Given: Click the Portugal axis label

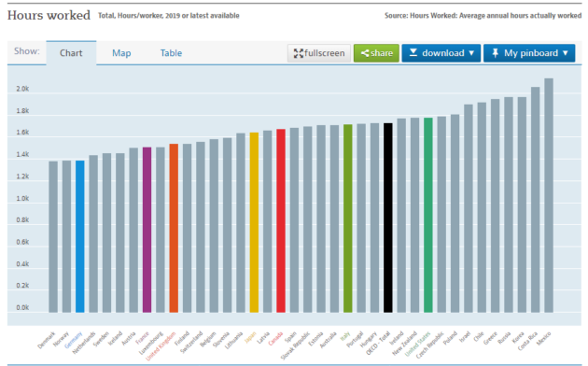Looking at the screenshot, I should 355,339.
